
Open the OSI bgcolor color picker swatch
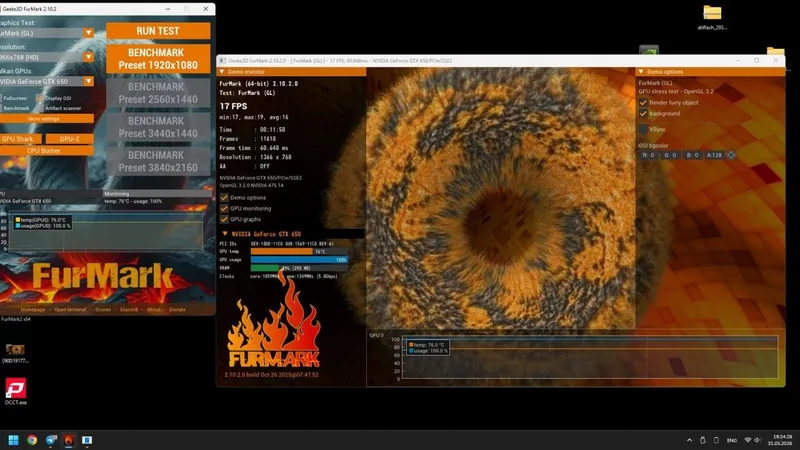[731, 155]
